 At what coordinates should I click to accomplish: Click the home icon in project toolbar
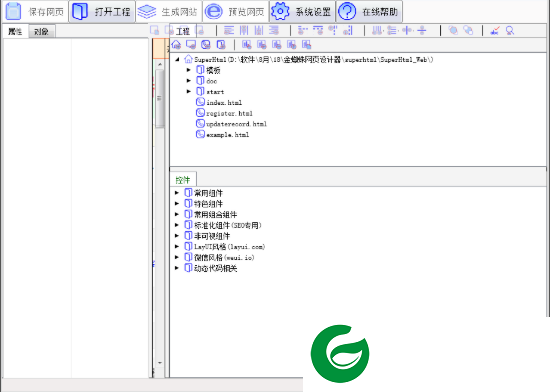(176, 45)
